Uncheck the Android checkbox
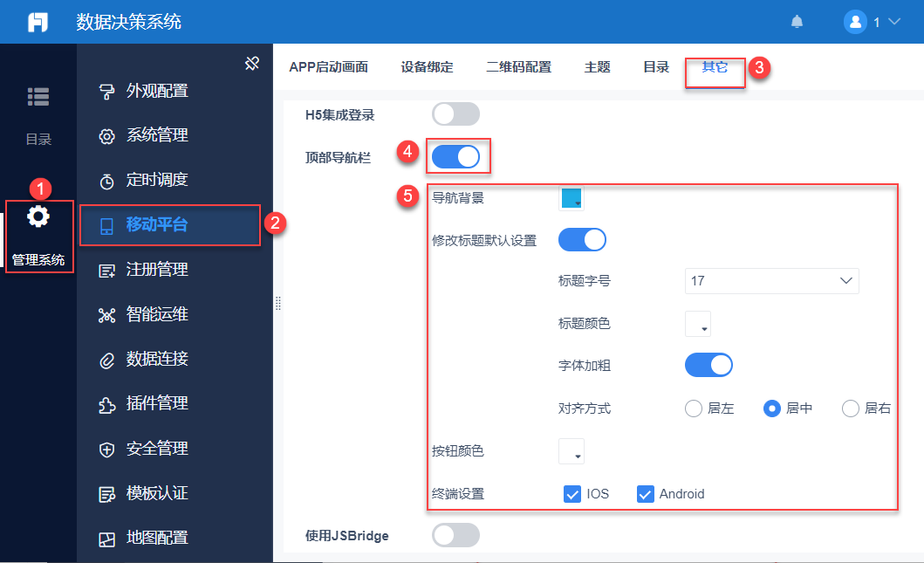Image resolution: width=924 pixels, height=563 pixels. (646, 494)
